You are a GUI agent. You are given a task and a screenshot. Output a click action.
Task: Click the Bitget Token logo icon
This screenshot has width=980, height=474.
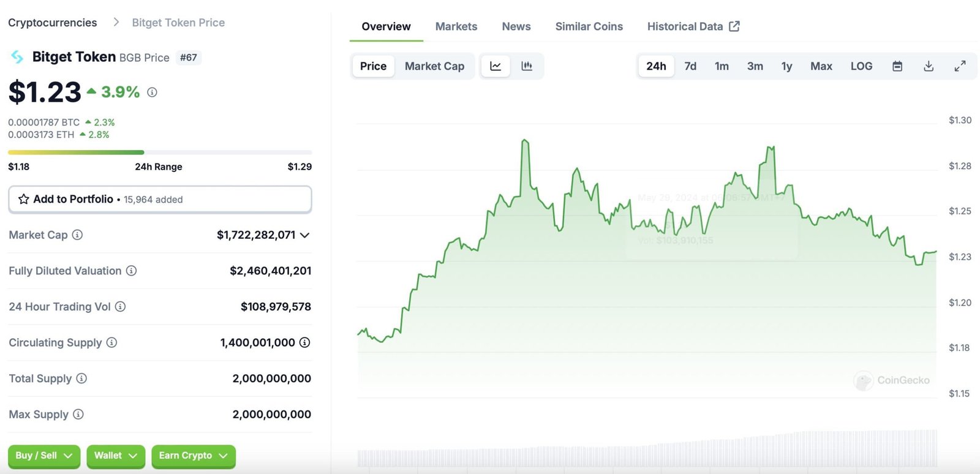pos(17,57)
